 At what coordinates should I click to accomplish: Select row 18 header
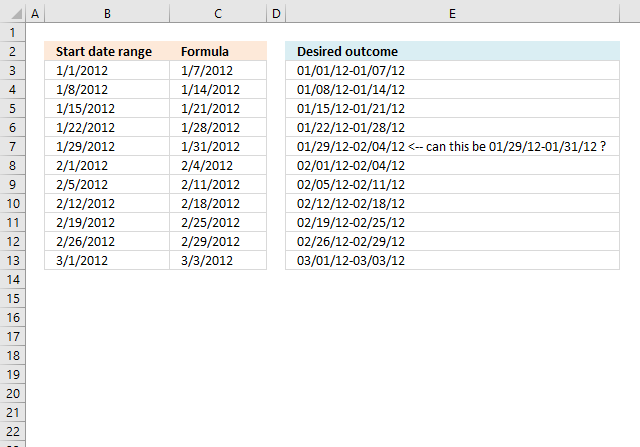[14, 355]
